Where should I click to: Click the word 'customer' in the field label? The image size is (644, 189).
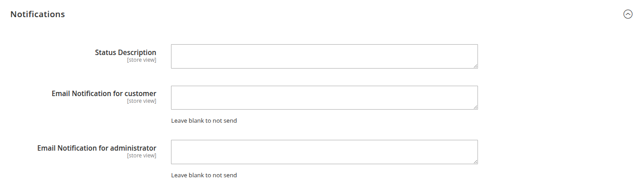140,93
